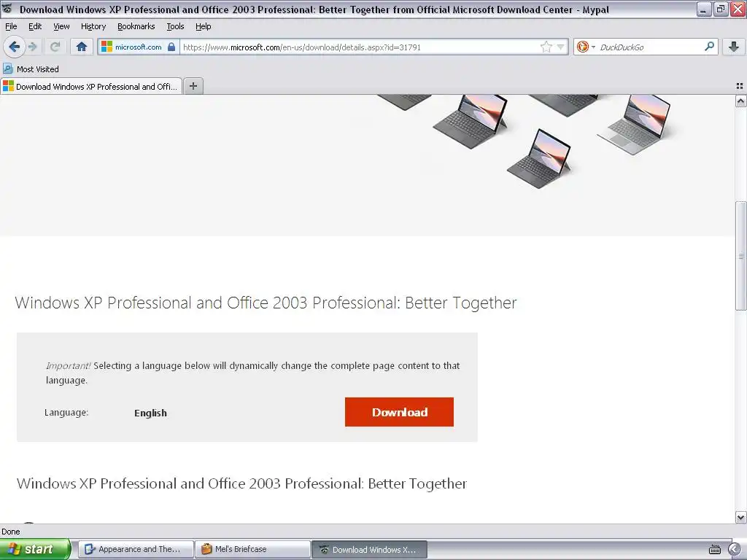
Task: Select the Download Windows XP Professional tab
Action: click(91, 86)
